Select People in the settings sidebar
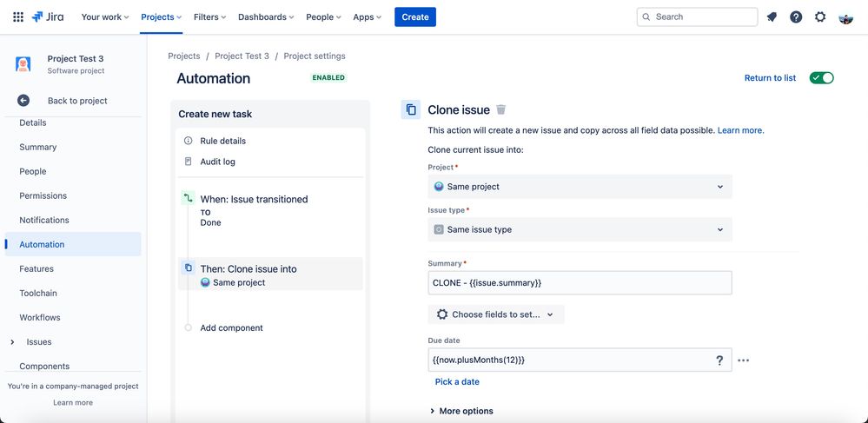 click(x=33, y=171)
